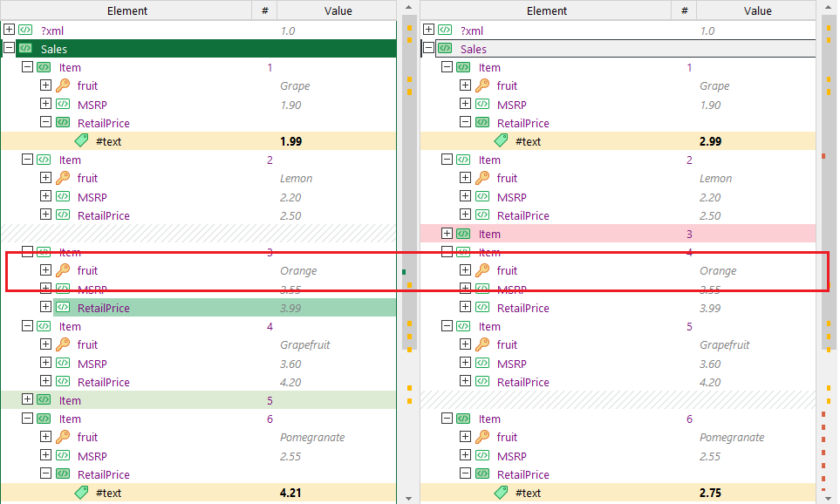840x504 pixels.
Task: Collapse the Sales root node
Action: point(8,48)
